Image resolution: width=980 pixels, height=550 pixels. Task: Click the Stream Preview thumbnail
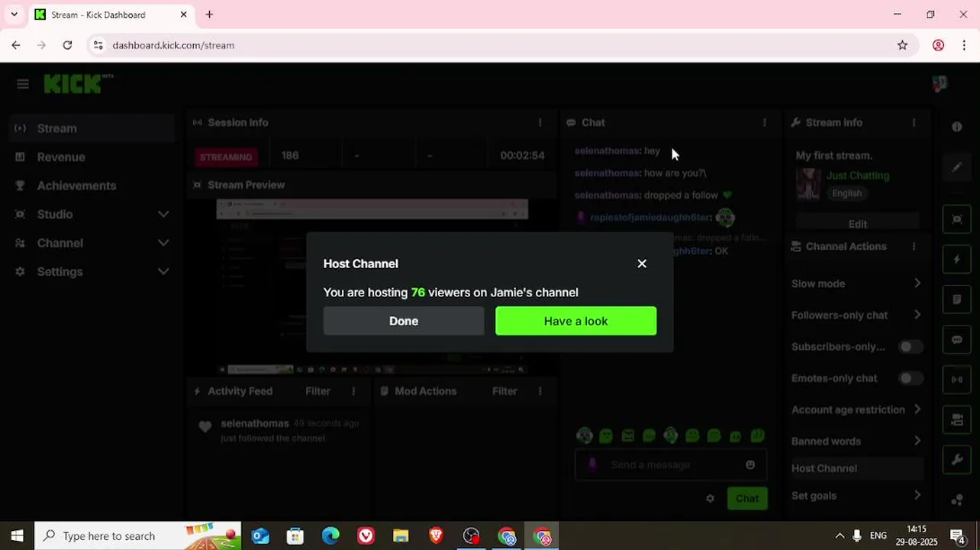point(372,286)
